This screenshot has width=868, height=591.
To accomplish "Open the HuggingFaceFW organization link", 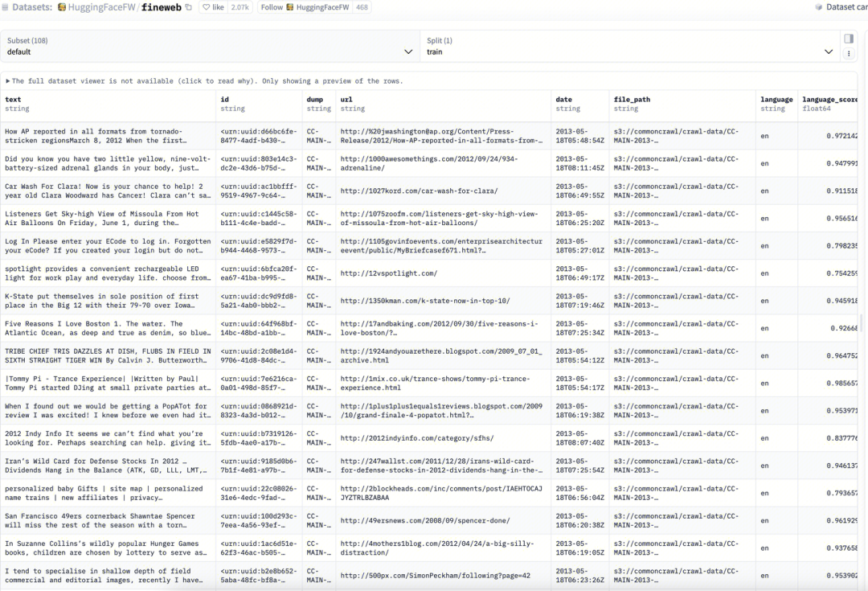I will point(100,7).
